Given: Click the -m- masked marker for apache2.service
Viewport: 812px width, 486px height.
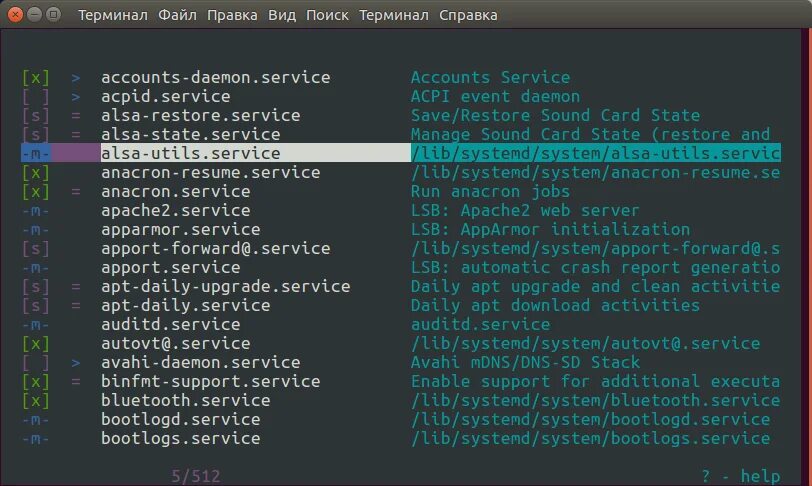Looking at the screenshot, I should pyautogui.click(x=36, y=211).
